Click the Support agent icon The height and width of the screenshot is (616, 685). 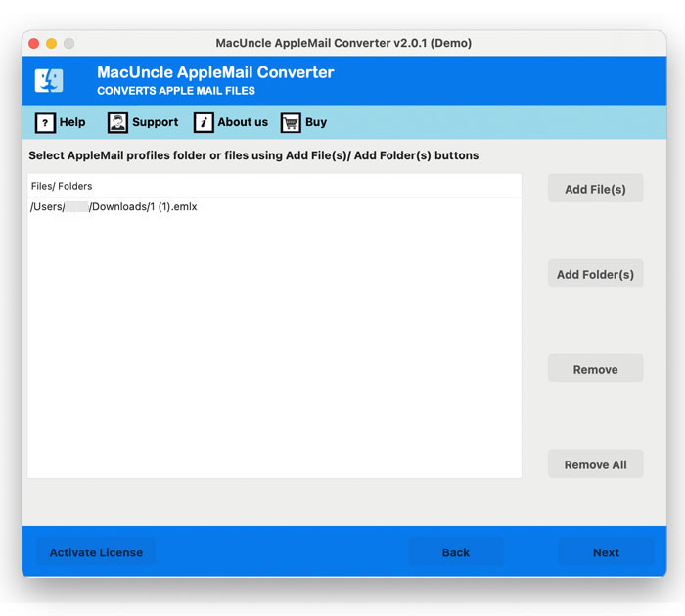pos(117,122)
